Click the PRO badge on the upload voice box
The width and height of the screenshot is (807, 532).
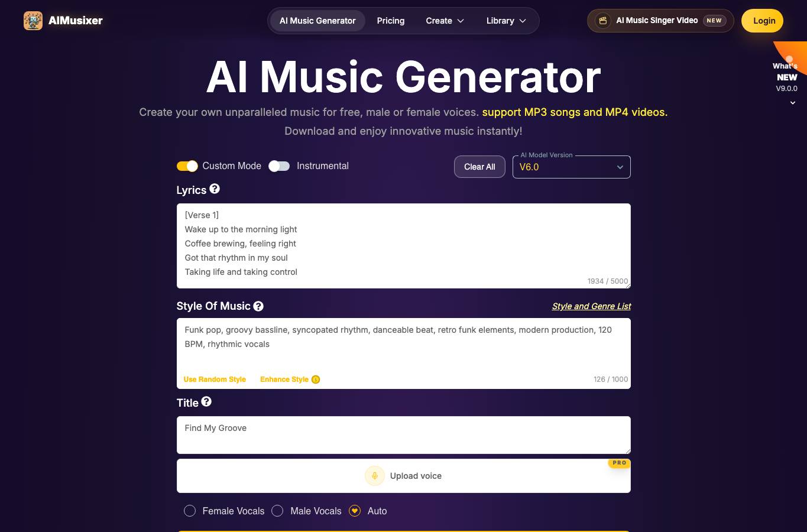[619, 463]
